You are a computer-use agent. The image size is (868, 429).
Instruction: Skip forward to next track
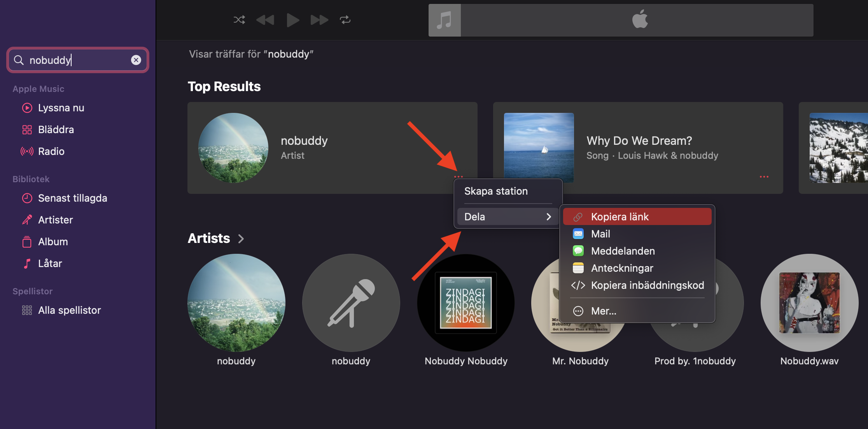(319, 20)
